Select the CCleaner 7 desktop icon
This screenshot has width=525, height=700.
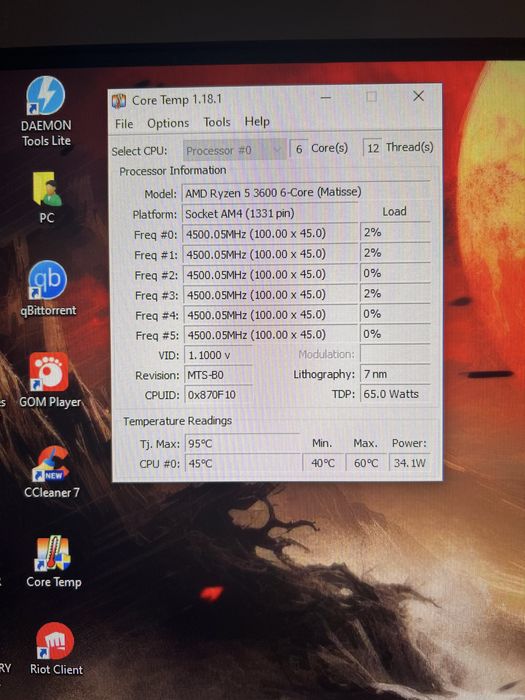[52, 471]
